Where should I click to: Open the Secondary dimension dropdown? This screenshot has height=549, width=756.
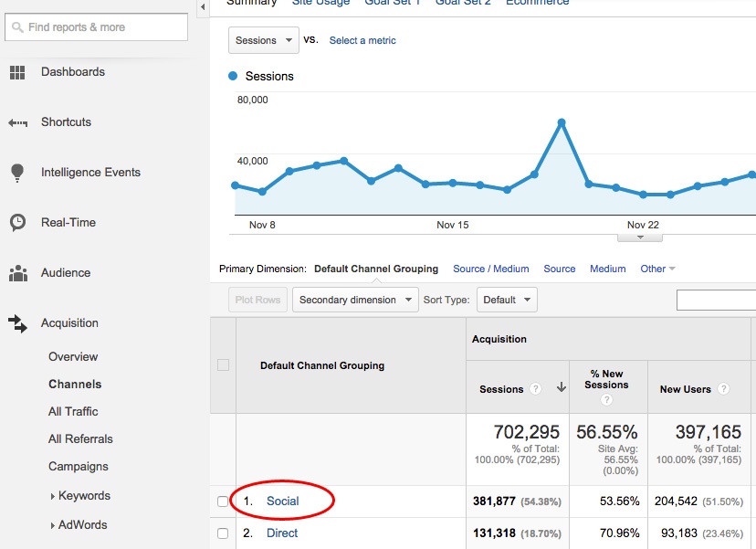(355, 300)
